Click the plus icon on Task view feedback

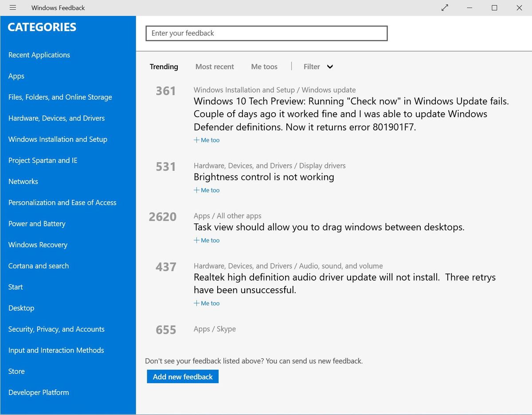pos(196,240)
